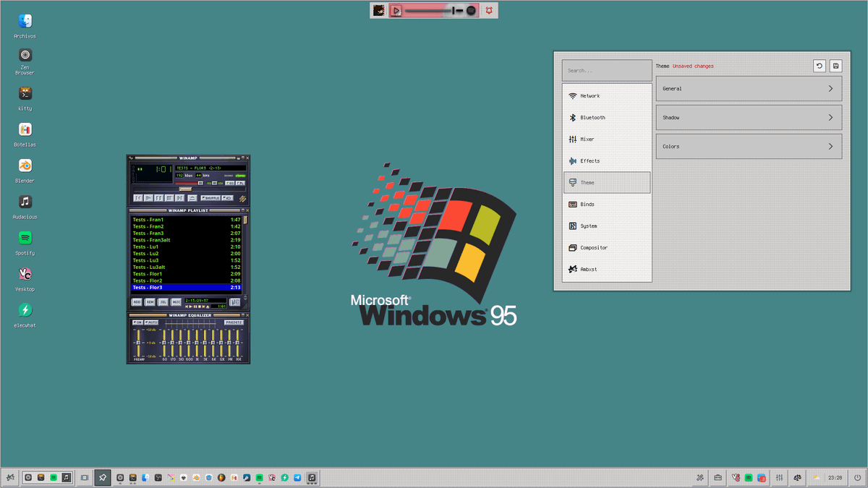Select the Theme settings section
Viewport: 868px width, 488px height.
pyautogui.click(x=607, y=182)
